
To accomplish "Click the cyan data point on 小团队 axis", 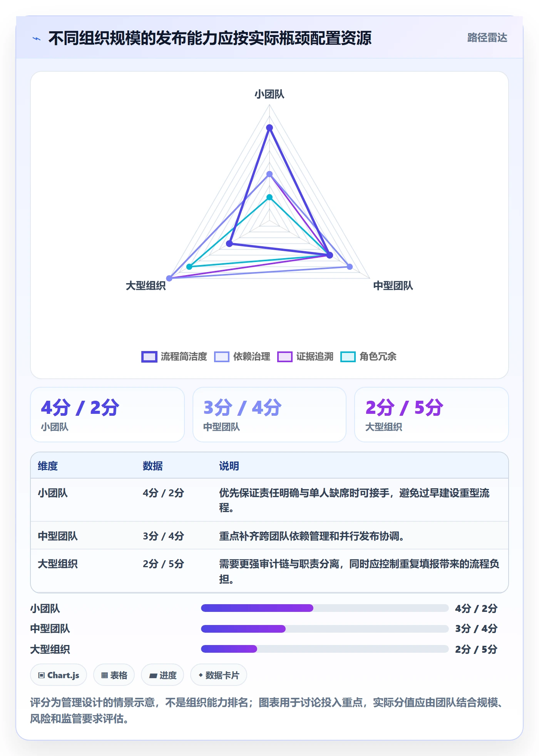I will [x=269, y=197].
